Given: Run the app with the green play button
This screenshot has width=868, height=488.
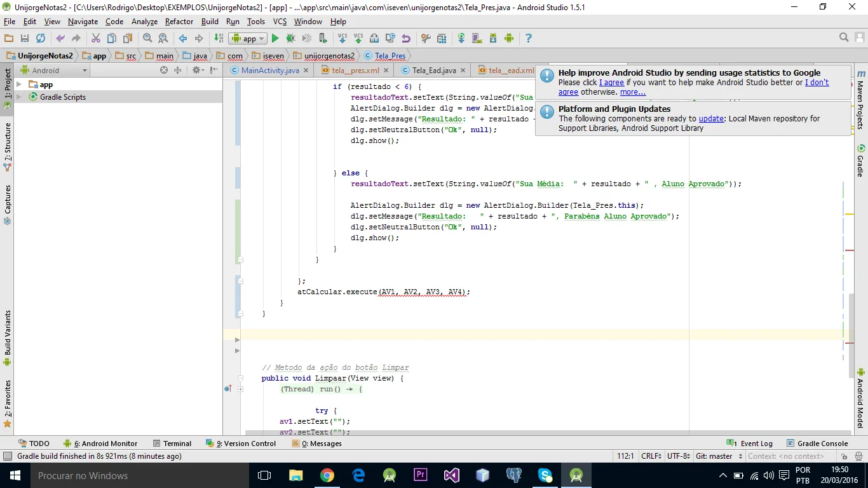Looking at the screenshot, I should [x=275, y=39].
